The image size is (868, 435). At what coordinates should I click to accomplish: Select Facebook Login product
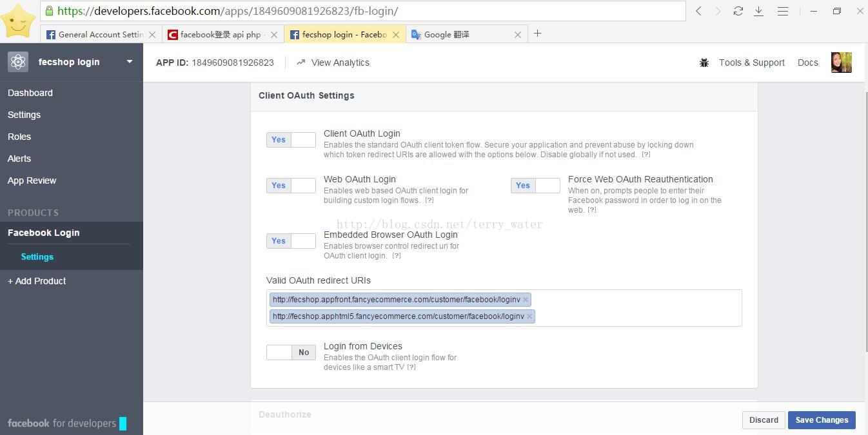click(43, 233)
